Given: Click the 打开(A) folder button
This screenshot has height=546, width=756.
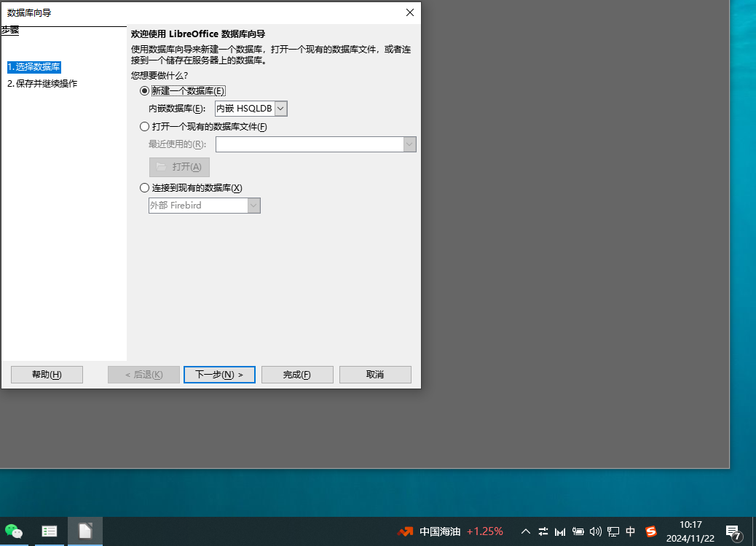Looking at the screenshot, I should pos(179,167).
